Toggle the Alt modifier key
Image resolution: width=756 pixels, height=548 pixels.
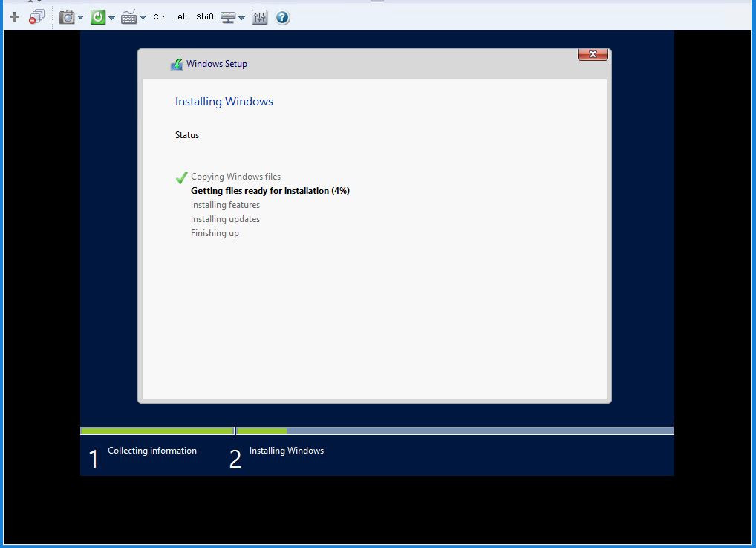tap(182, 16)
